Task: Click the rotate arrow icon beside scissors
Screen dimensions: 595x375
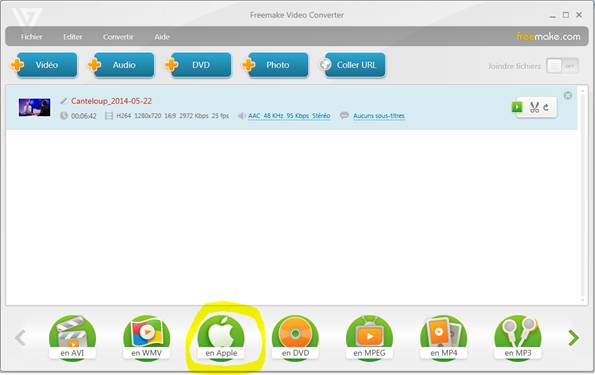Action: pyautogui.click(x=546, y=107)
